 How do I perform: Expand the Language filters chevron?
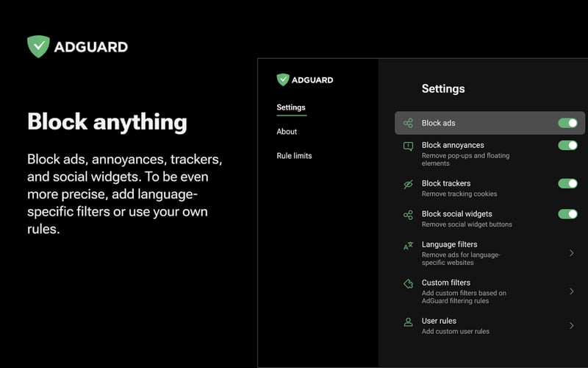[572, 253]
